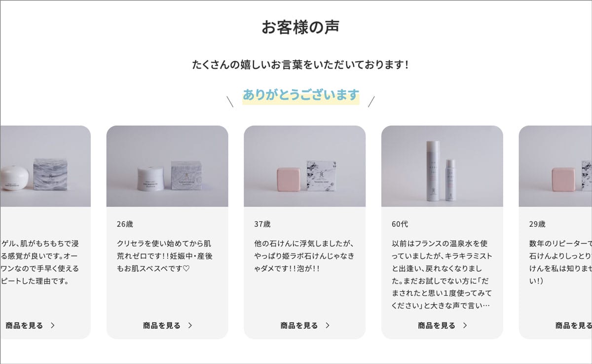592x364 pixels.
Task: Click the たくさんの嬉しいお言葉 subtitle
Action: tap(300, 65)
